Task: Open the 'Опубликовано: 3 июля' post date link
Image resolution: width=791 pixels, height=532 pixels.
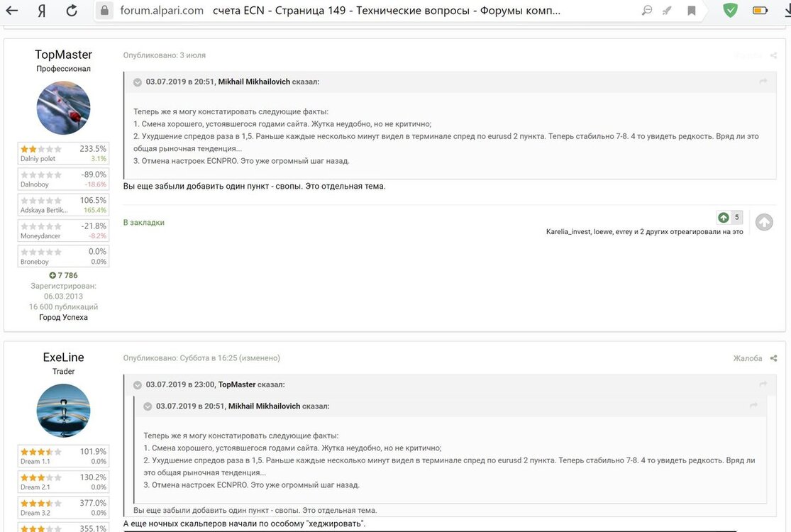Action: click(165, 55)
